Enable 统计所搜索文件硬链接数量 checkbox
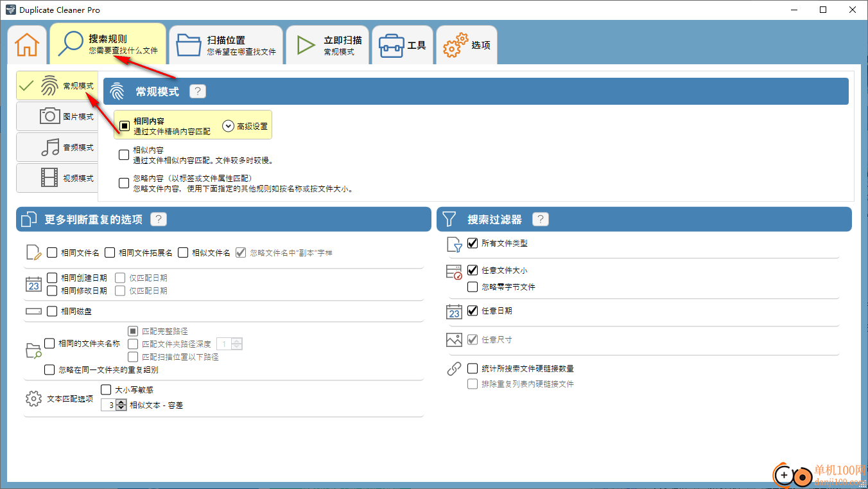Screen dimensions: 868x489 (x=473, y=368)
